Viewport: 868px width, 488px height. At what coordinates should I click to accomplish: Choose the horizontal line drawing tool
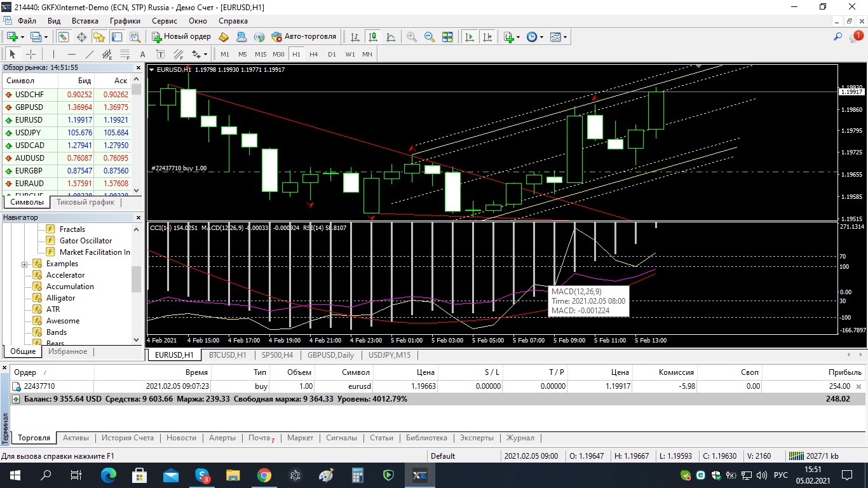coord(71,55)
